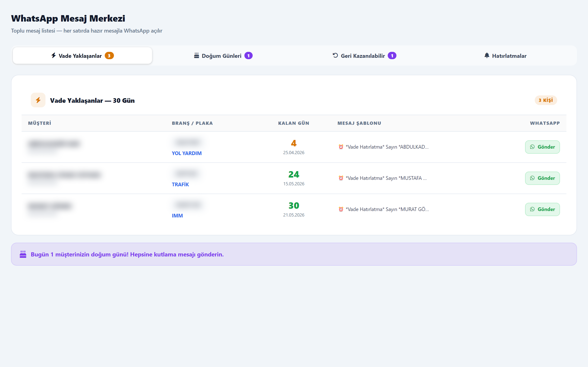Select the Geri Kazanılabilir tab

pyautogui.click(x=364, y=56)
